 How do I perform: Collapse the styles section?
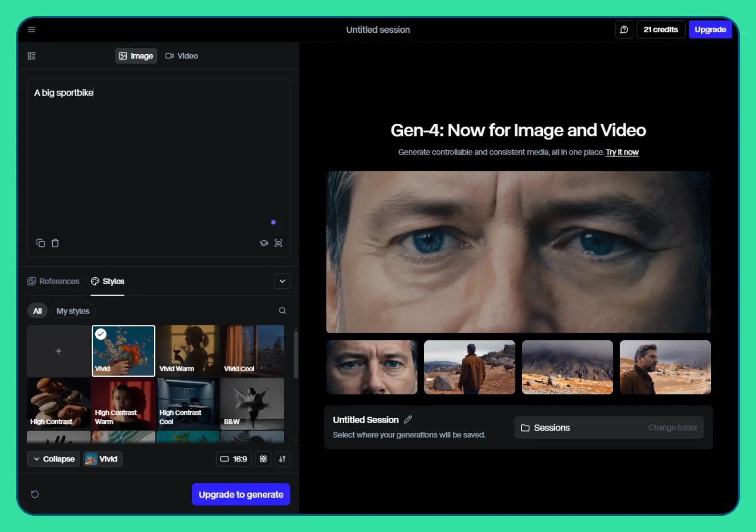tap(54, 459)
